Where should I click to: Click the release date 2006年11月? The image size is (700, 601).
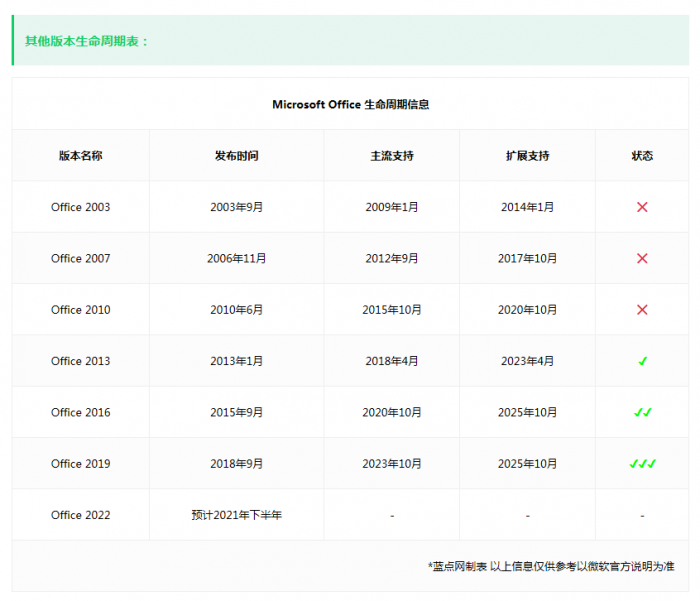pos(237,259)
